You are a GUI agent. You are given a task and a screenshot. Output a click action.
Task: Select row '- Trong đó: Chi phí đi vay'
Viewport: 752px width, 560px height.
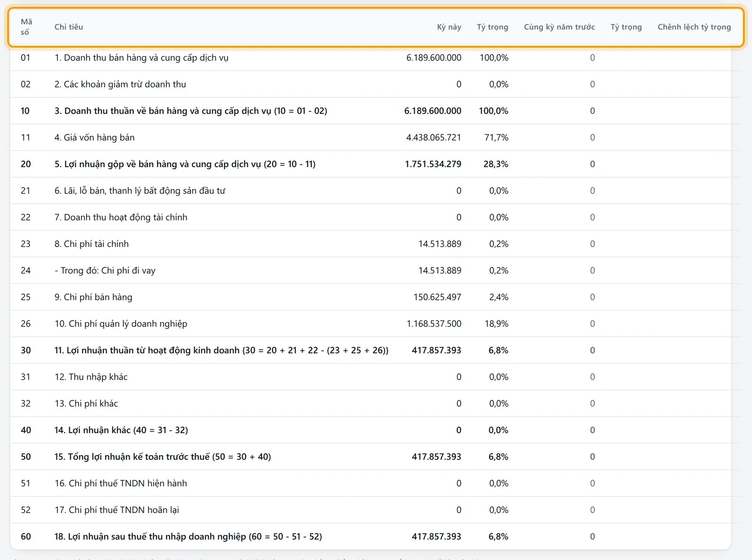[371, 270]
